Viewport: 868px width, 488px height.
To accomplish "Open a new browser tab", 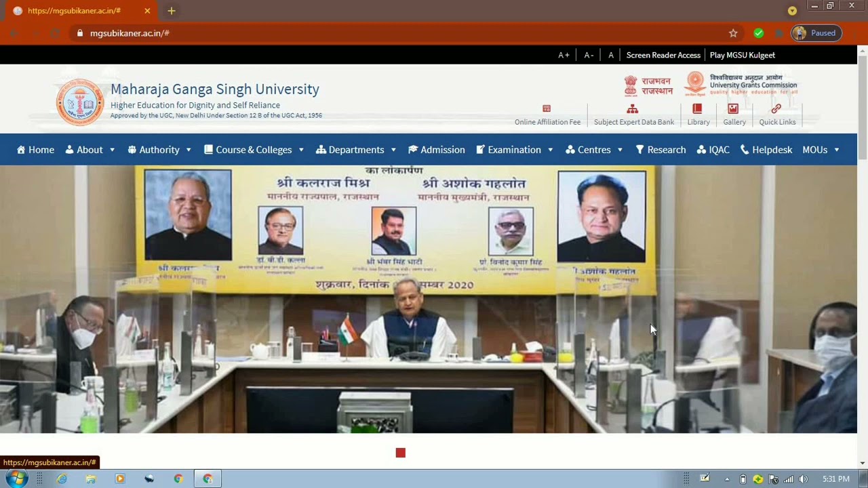I will 172,11.
